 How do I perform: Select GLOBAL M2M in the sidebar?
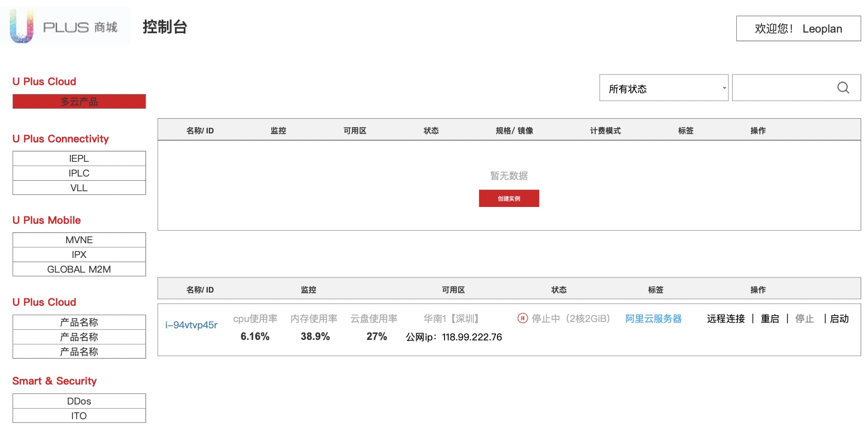(79, 269)
